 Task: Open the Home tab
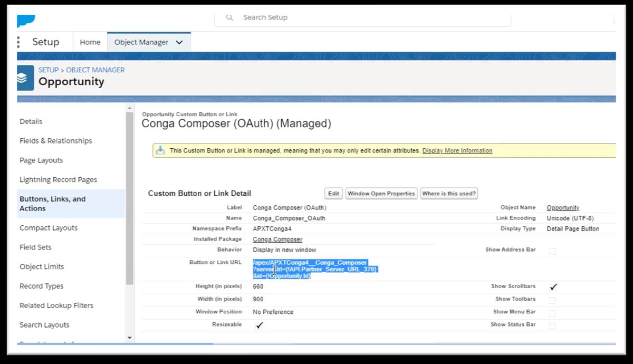point(90,42)
